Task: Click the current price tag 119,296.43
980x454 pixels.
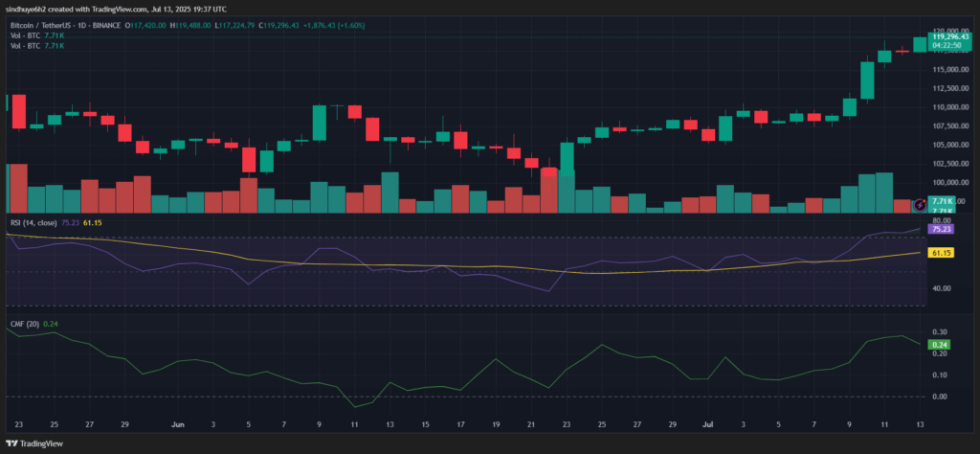Action: tap(947, 37)
